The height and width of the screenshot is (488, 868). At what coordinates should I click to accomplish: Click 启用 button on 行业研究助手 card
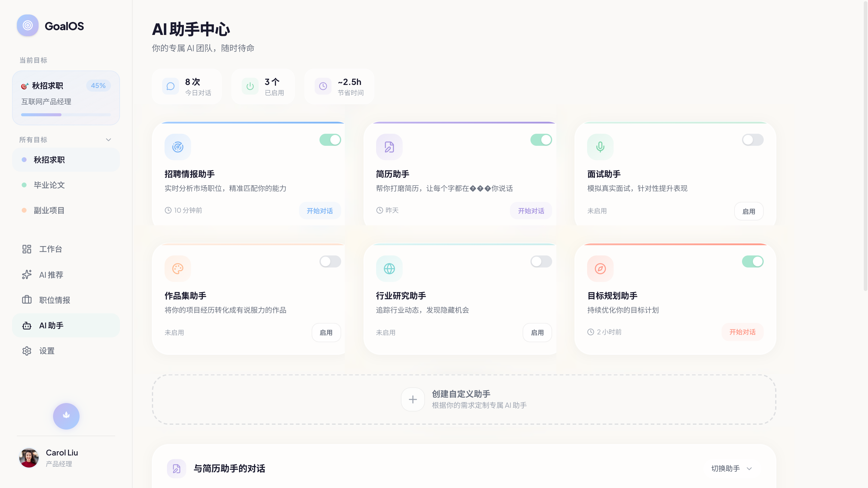[x=537, y=332]
